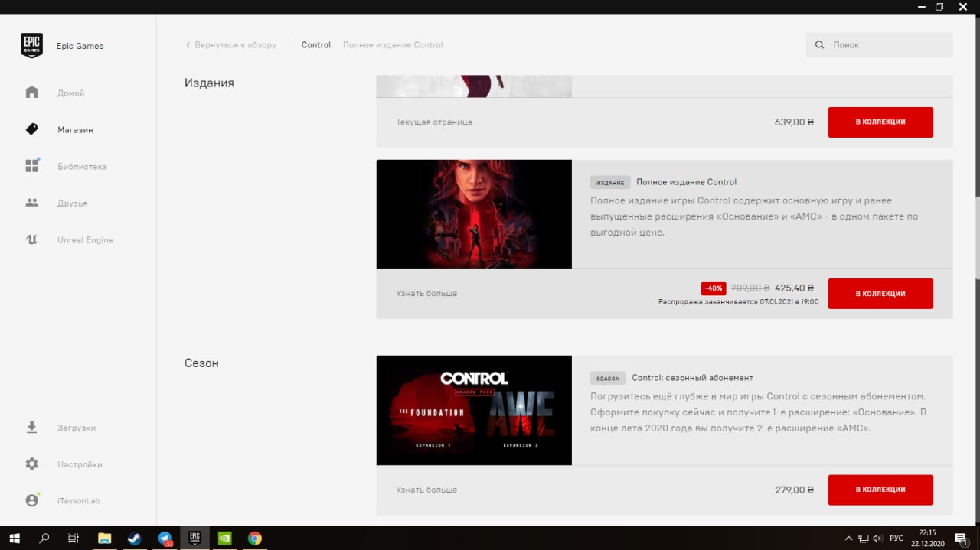
Task: Go to Магазин in the sidebar
Action: coord(75,130)
